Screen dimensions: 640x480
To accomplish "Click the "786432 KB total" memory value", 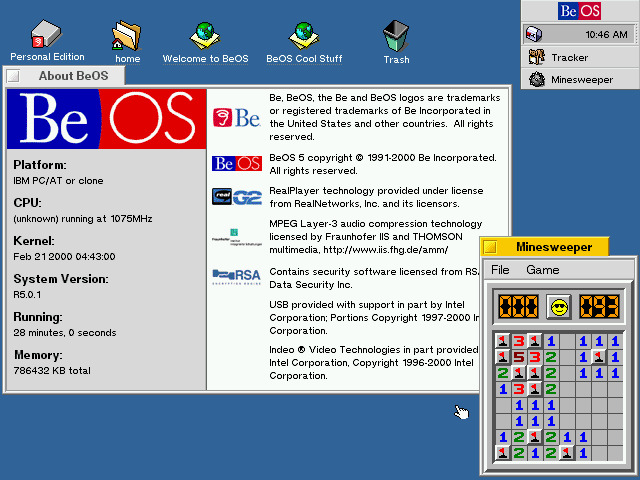I will coord(52,371).
